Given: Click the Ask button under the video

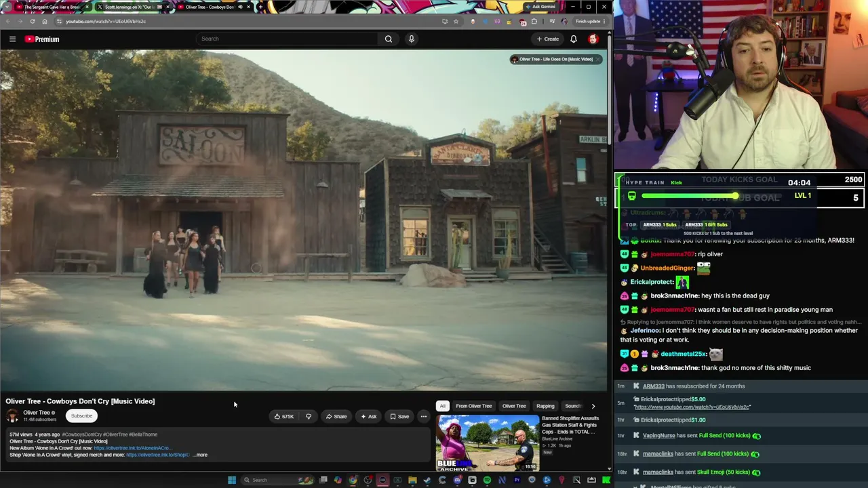Looking at the screenshot, I should coord(369,416).
